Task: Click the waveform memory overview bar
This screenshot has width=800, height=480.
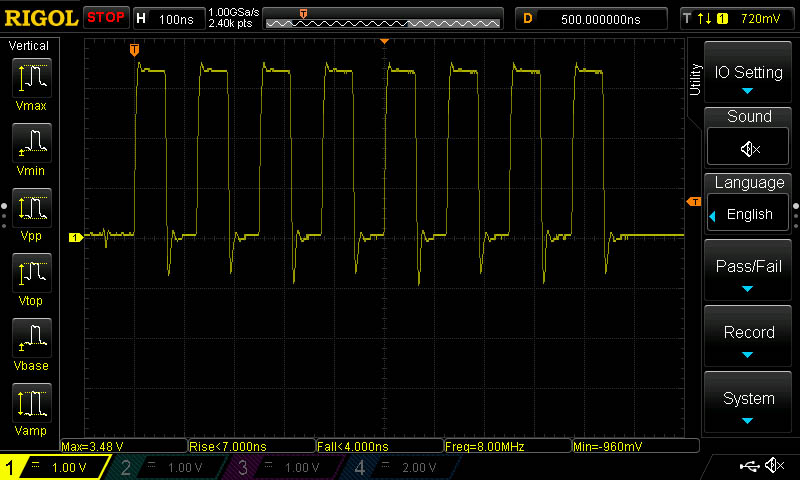Action: (383, 19)
